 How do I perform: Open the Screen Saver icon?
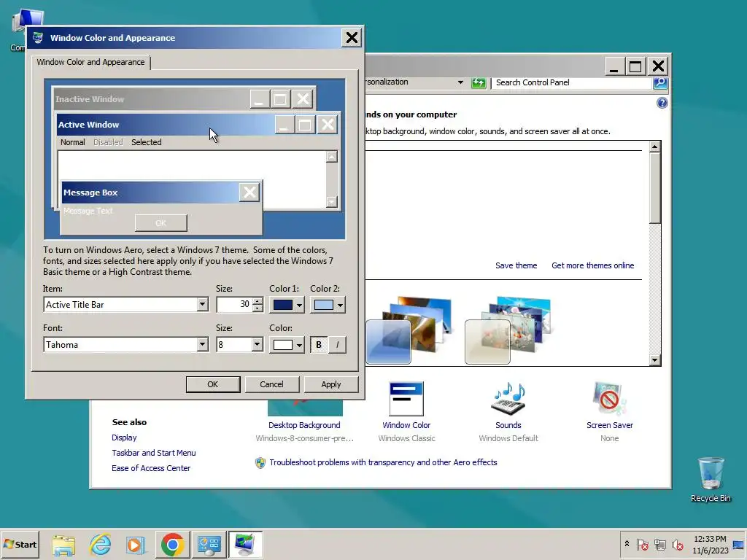609,399
